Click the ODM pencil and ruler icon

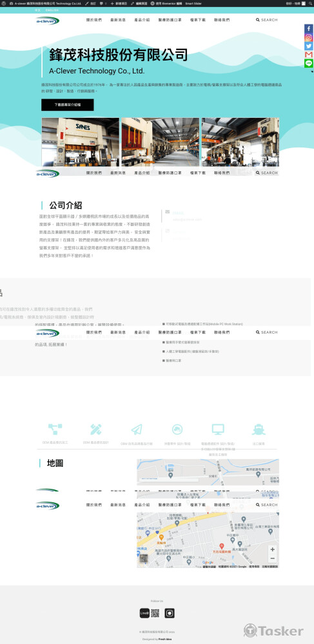(96, 429)
